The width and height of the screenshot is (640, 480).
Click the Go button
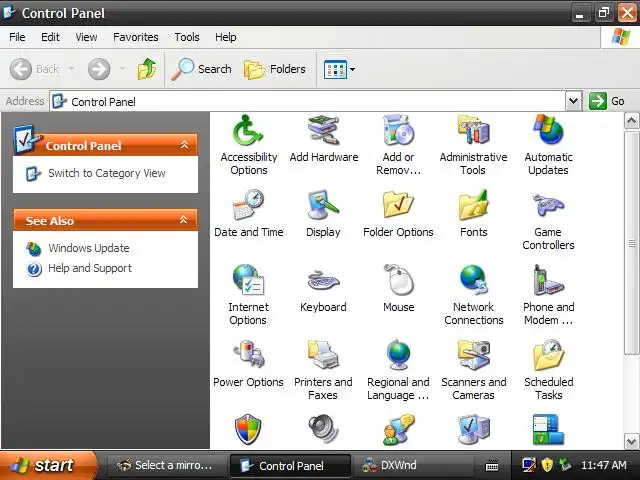(x=607, y=101)
